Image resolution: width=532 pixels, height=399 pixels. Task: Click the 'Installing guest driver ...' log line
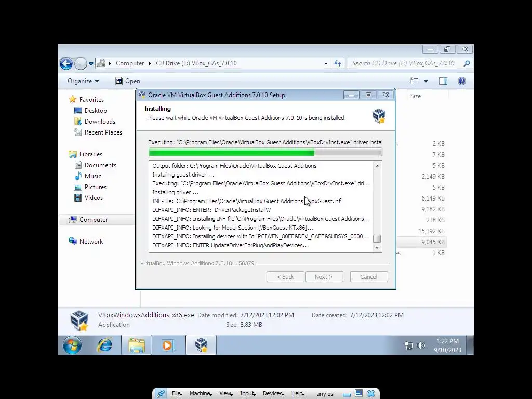[x=183, y=175]
